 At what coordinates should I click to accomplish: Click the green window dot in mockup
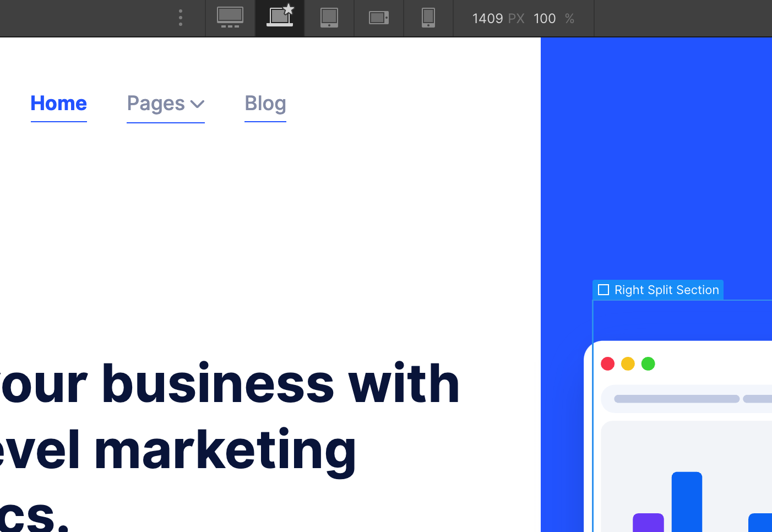point(649,364)
